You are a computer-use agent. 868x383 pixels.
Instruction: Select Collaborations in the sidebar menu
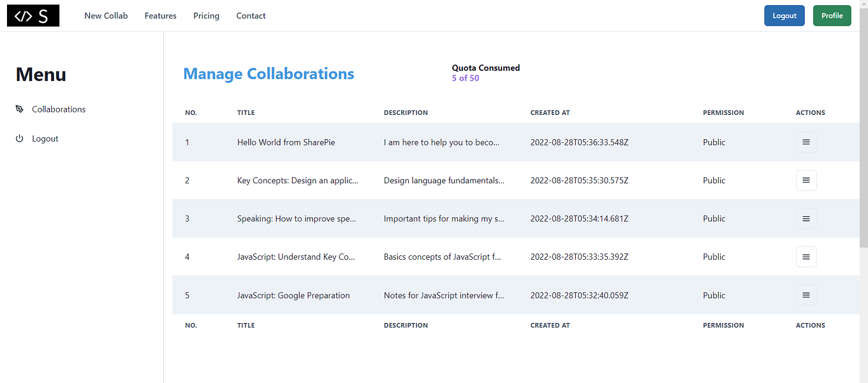59,109
